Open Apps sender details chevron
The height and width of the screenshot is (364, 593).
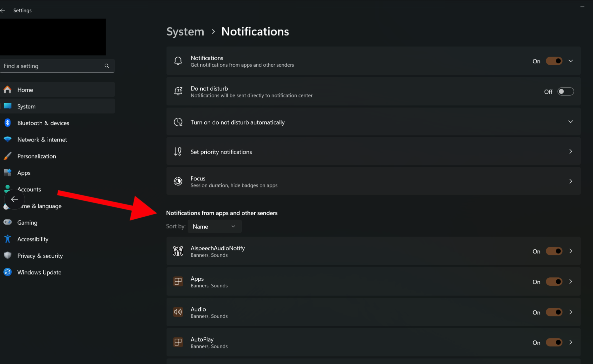[x=570, y=281]
